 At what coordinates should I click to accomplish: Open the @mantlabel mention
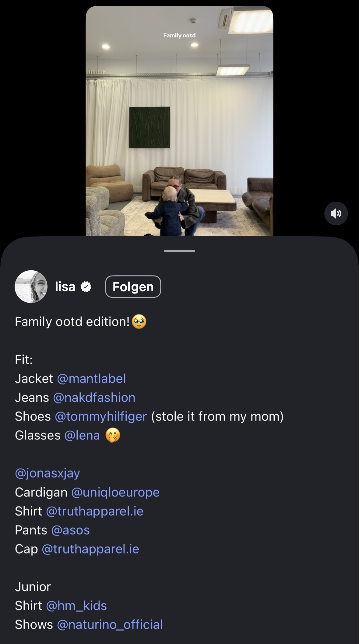click(x=91, y=379)
